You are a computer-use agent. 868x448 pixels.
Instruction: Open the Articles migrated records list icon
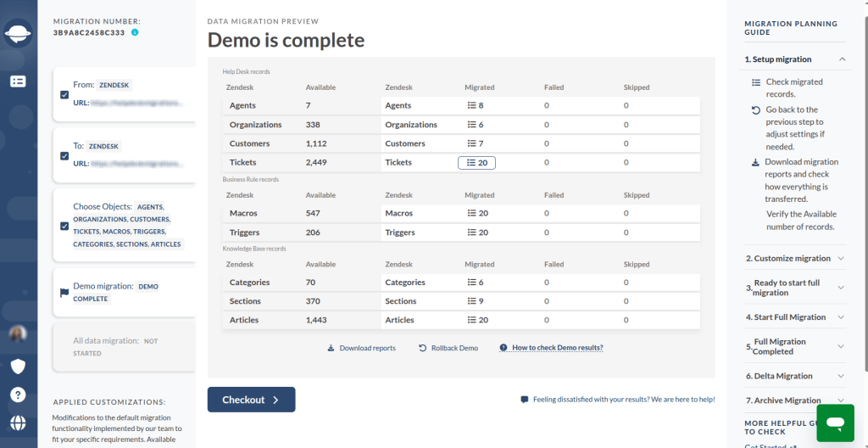[x=471, y=320]
